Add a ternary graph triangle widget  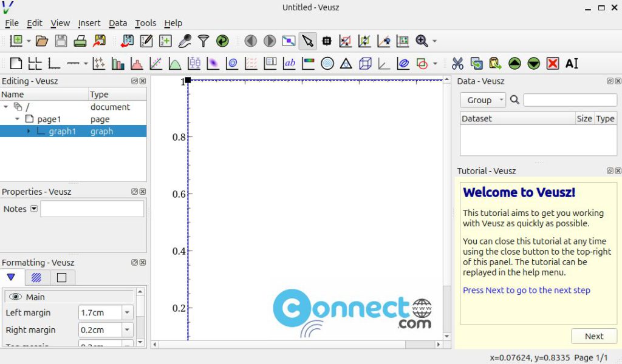pyautogui.click(x=346, y=64)
